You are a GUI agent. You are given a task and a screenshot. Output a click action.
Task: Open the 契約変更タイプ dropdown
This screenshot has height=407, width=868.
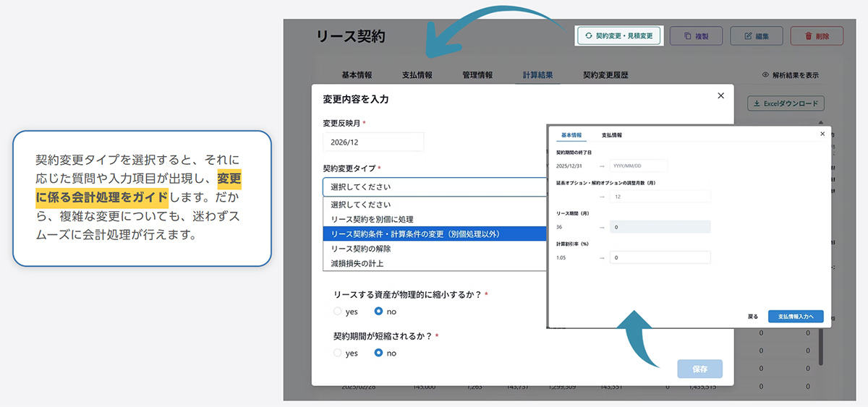[435, 187]
